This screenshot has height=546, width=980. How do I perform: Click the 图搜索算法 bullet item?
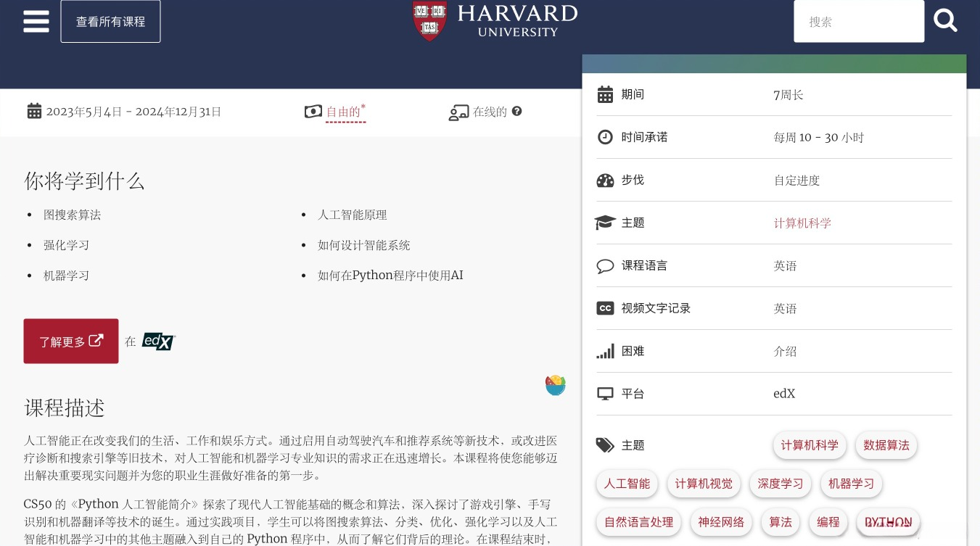[x=72, y=215]
